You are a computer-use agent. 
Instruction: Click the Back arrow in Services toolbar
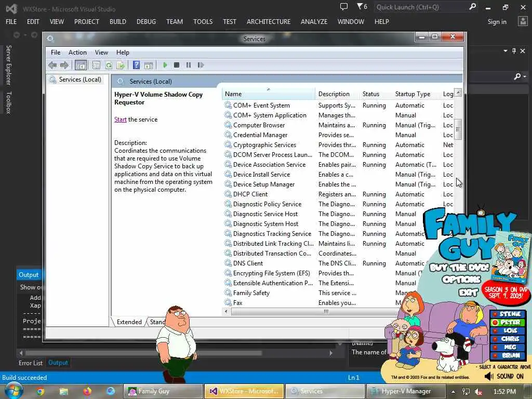52,65
